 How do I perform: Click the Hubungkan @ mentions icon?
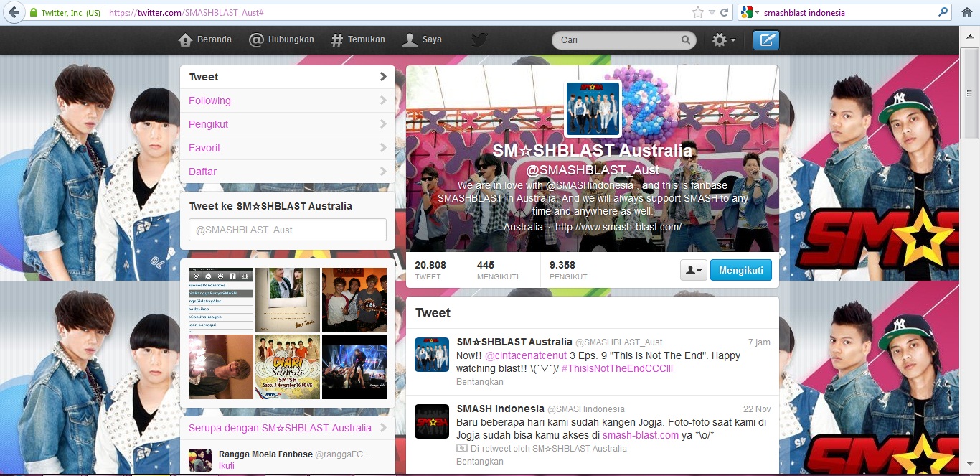tap(255, 39)
